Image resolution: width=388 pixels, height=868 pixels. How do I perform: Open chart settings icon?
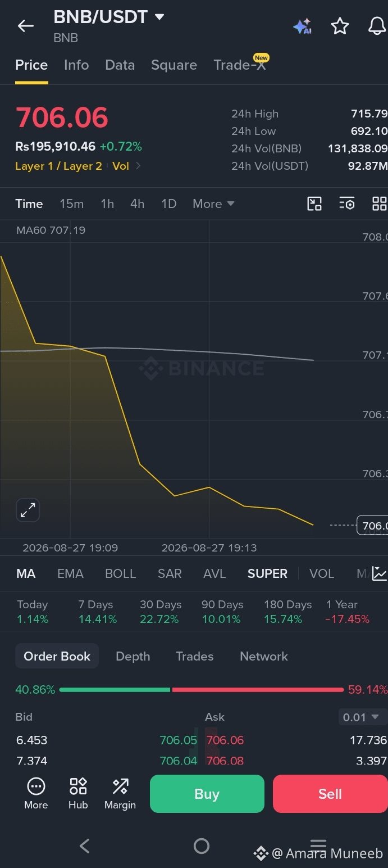click(347, 204)
